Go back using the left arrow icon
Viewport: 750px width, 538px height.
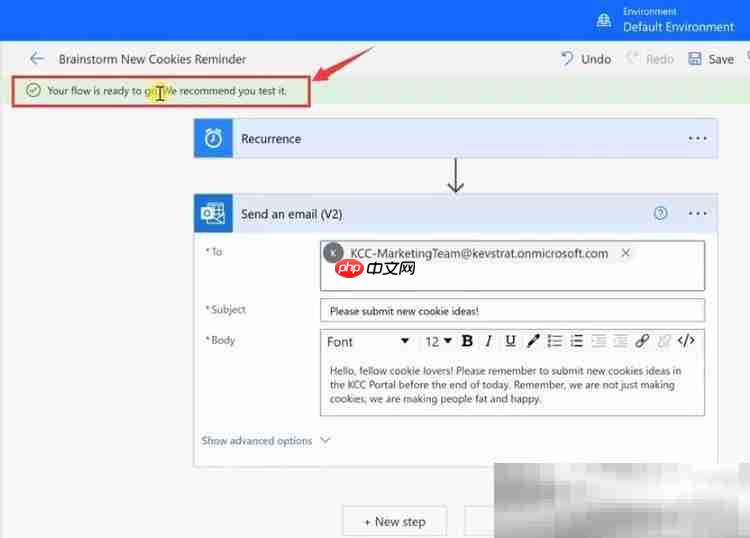pos(37,59)
